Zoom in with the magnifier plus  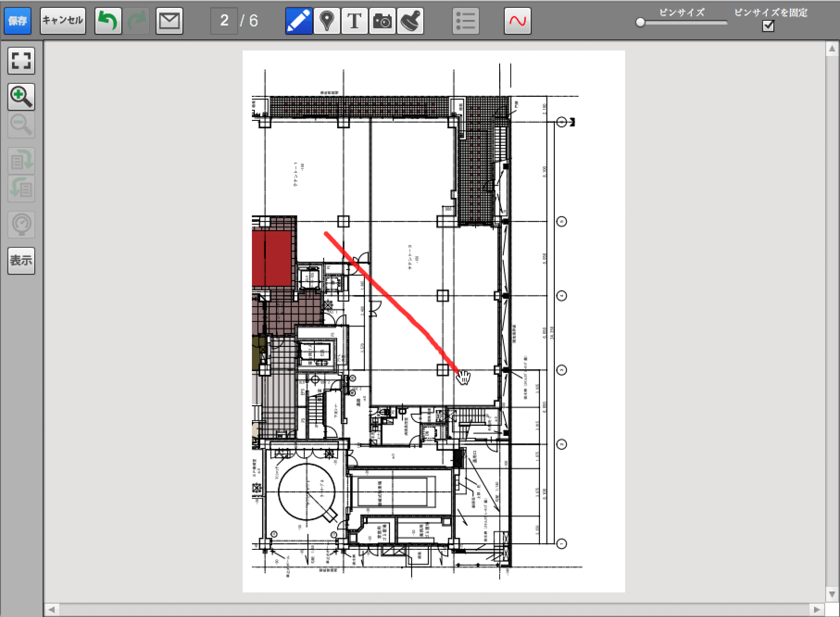[x=21, y=97]
